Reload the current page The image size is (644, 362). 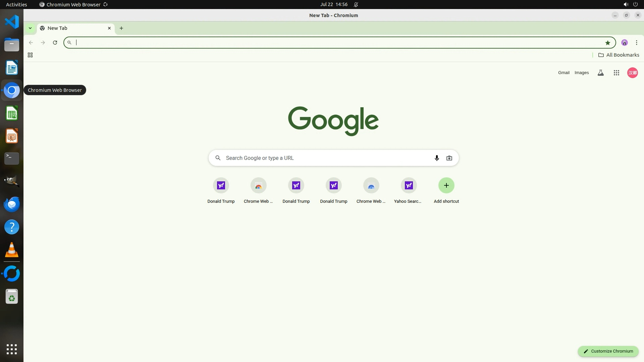coord(55,43)
